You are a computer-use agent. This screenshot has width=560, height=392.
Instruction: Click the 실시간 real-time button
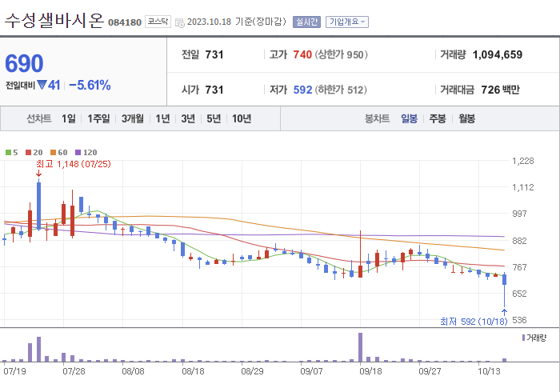point(306,22)
